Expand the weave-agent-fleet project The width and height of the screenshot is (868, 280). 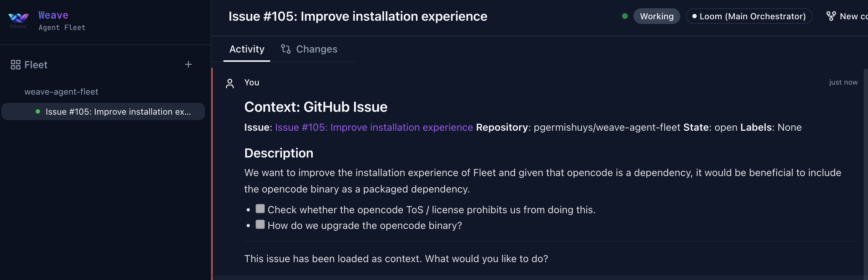tap(61, 91)
